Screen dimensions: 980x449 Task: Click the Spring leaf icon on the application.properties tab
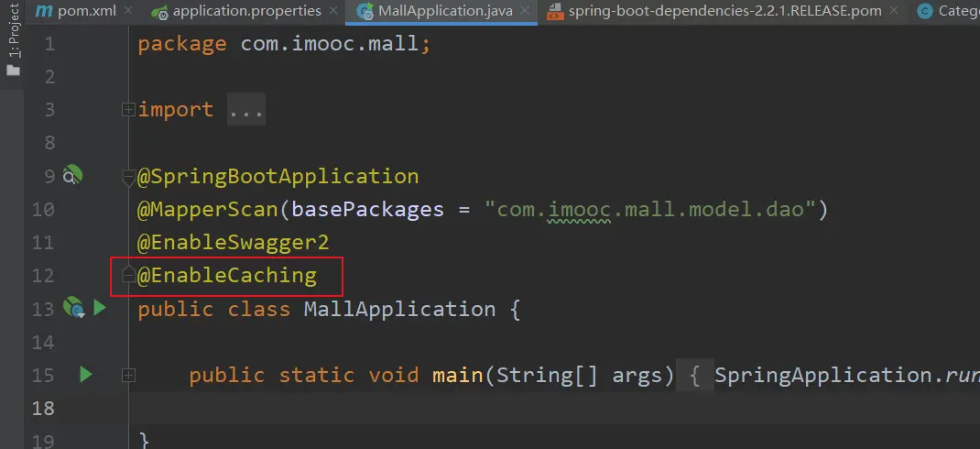(160, 11)
